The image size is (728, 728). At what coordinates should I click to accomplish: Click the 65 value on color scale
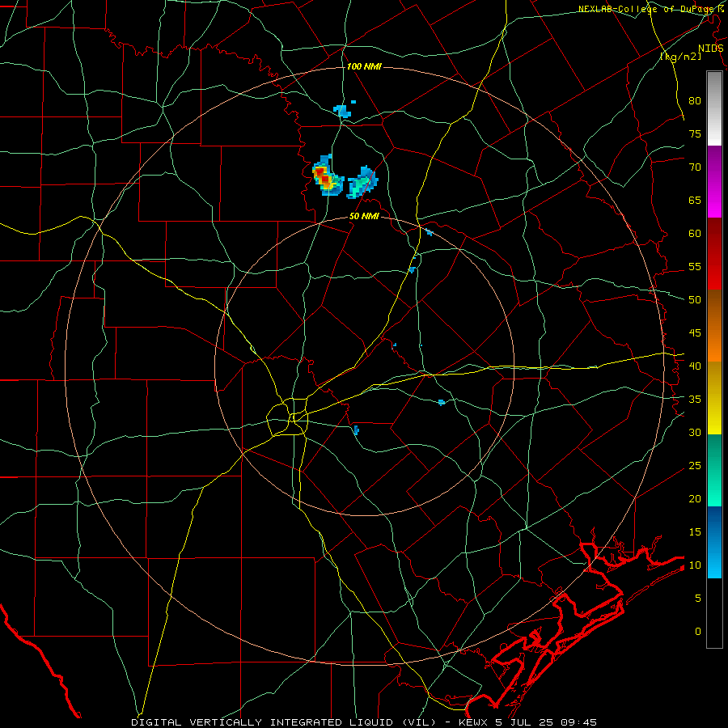coord(695,200)
